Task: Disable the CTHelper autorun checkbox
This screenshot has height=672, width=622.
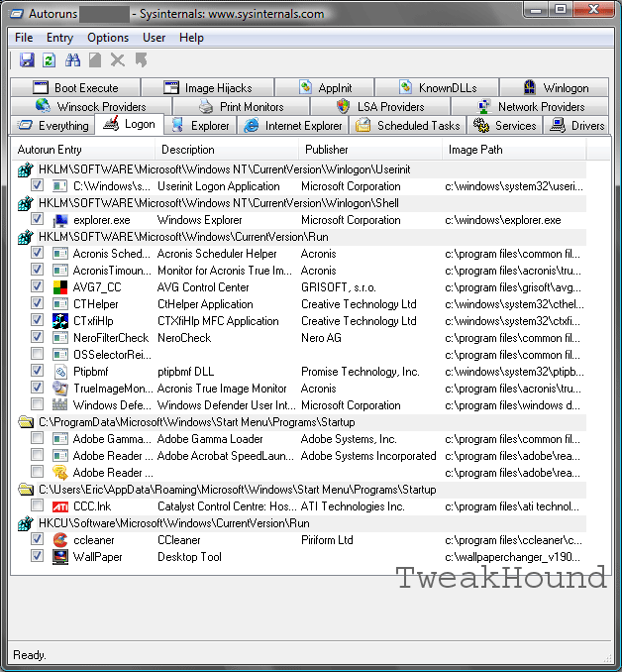Action: pyautogui.click(x=38, y=303)
